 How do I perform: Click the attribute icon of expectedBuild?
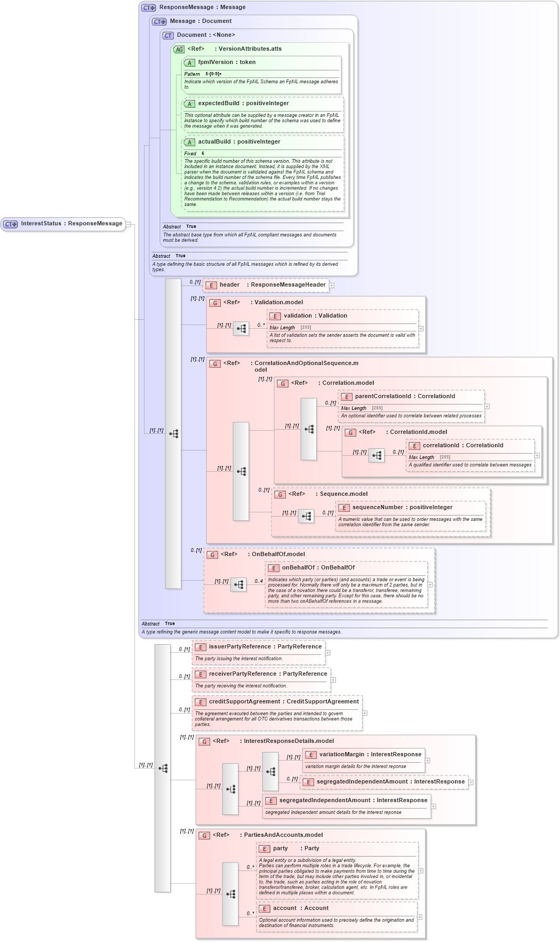(x=189, y=104)
